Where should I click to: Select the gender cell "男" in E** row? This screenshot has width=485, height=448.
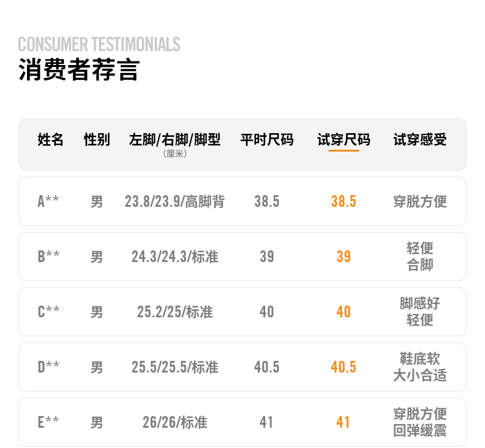point(97,422)
